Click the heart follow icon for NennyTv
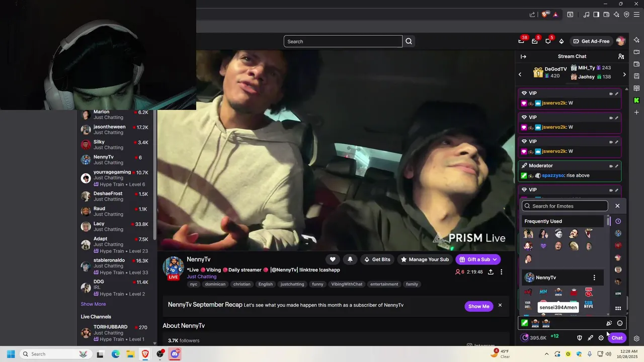 point(333,259)
